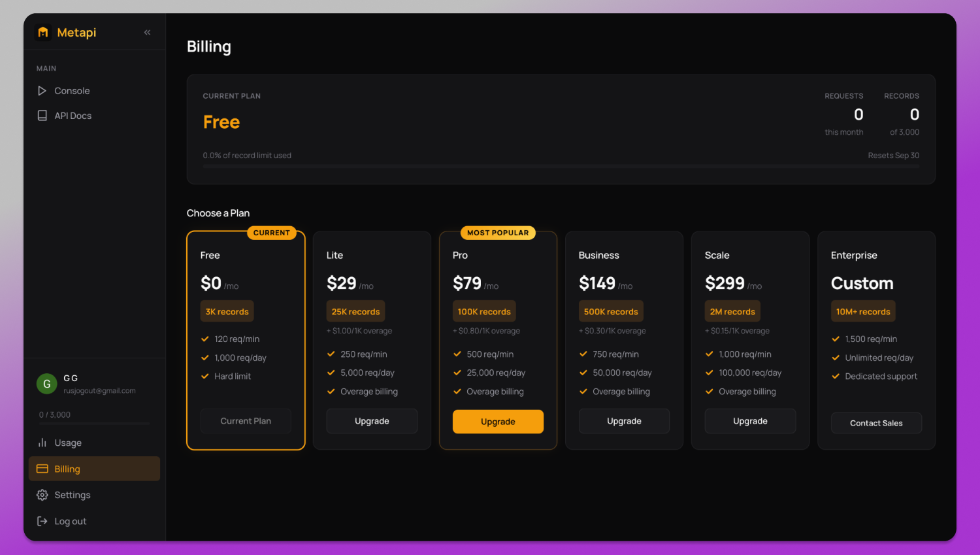The width and height of the screenshot is (980, 555).
Task: Click the Usage bar chart icon
Action: tap(42, 443)
